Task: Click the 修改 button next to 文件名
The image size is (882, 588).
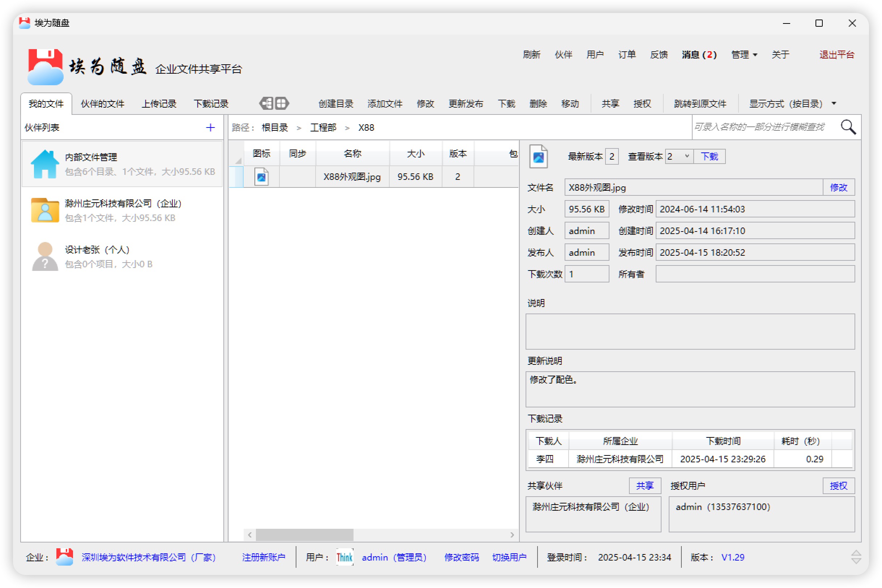Action: (x=838, y=187)
